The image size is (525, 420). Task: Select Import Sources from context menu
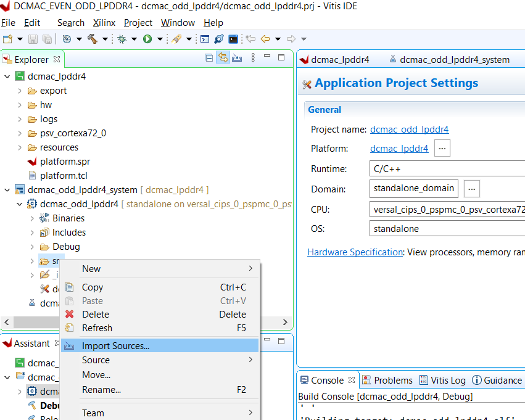click(x=115, y=346)
